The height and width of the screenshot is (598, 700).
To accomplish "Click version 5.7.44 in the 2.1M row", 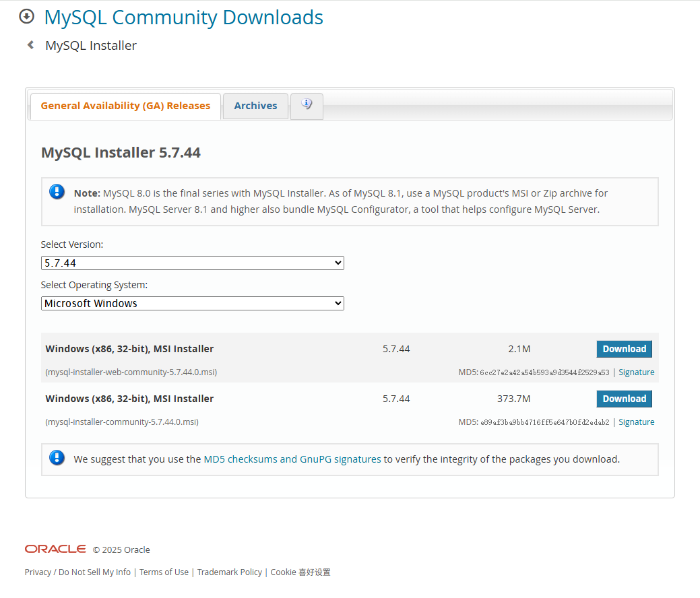I will [x=396, y=349].
